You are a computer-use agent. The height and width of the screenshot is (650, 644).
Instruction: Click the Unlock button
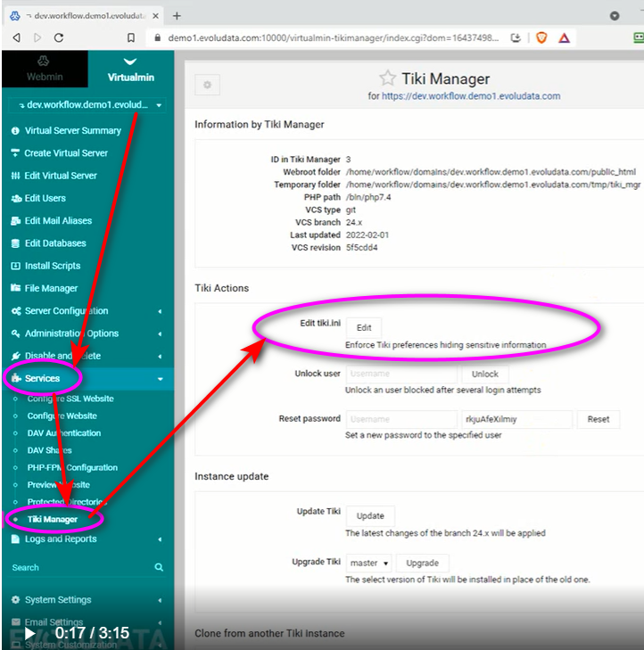click(x=484, y=374)
